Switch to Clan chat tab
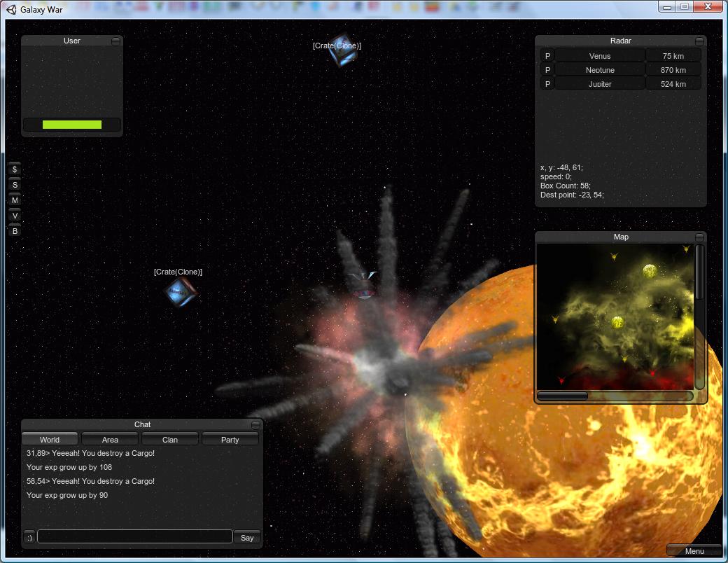This screenshot has width=728, height=563. [170, 440]
